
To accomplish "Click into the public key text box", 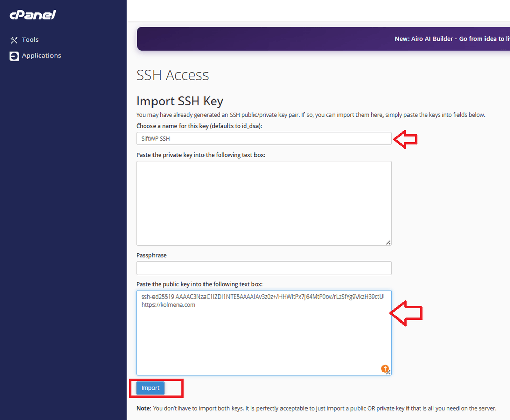I will pos(264,333).
